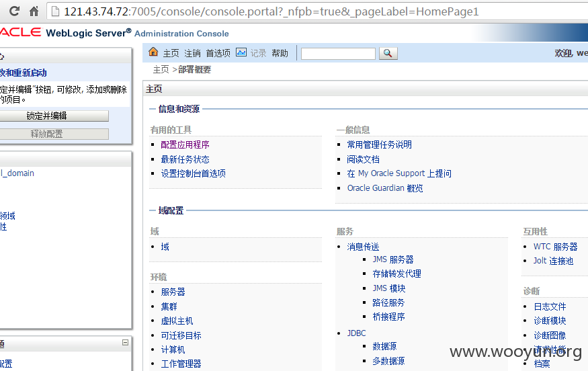Click the browser home icon
The image size is (588, 371).
tap(34, 11)
